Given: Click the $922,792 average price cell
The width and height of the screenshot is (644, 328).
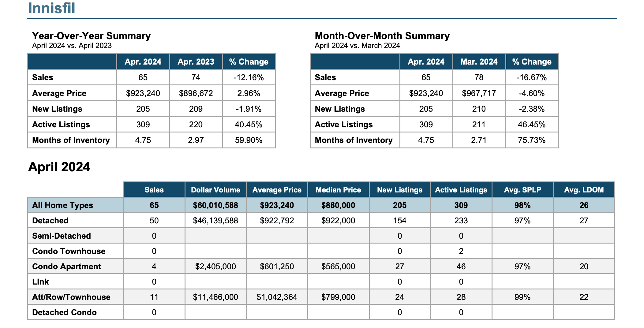Looking at the screenshot, I should coord(277,221).
